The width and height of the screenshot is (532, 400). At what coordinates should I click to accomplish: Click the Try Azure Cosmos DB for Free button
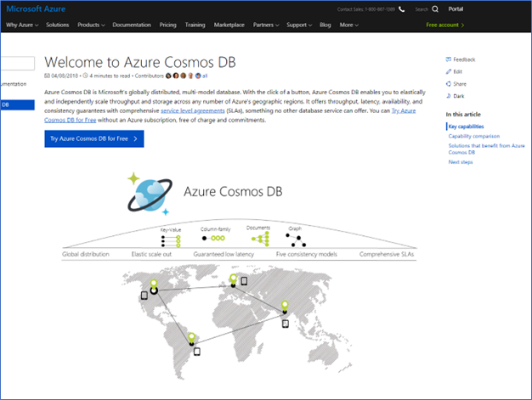point(94,138)
